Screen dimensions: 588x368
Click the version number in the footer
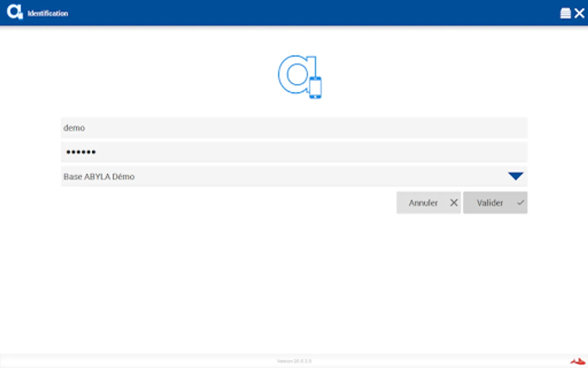click(x=294, y=361)
